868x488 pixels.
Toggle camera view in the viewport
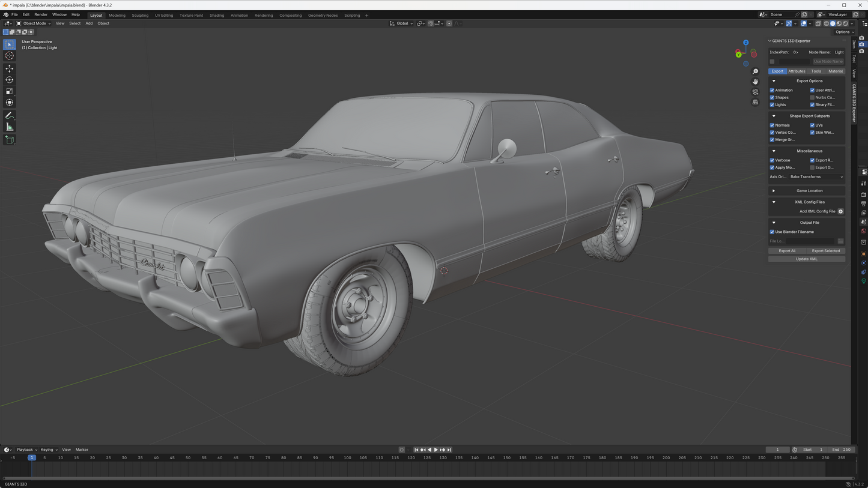click(755, 92)
